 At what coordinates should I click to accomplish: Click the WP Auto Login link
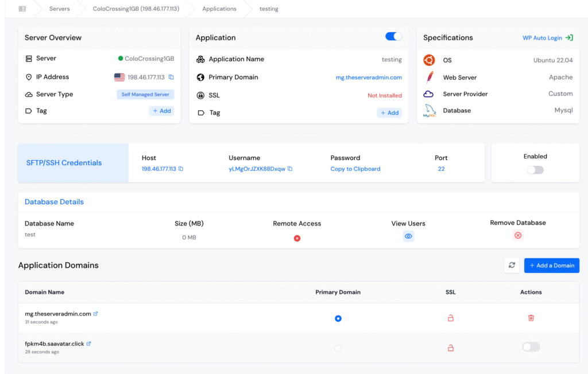point(547,38)
